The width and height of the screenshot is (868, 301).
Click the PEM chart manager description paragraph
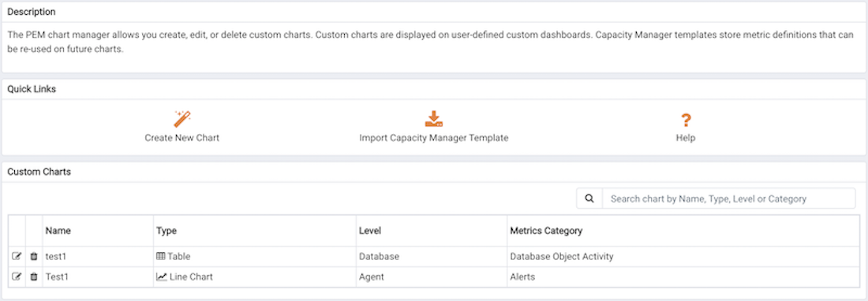(x=430, y=42)
